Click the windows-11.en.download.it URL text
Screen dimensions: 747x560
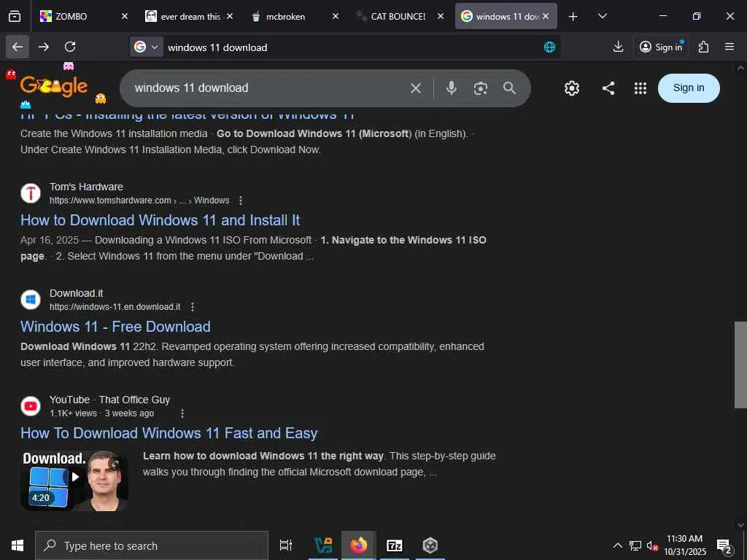[115, 307]
